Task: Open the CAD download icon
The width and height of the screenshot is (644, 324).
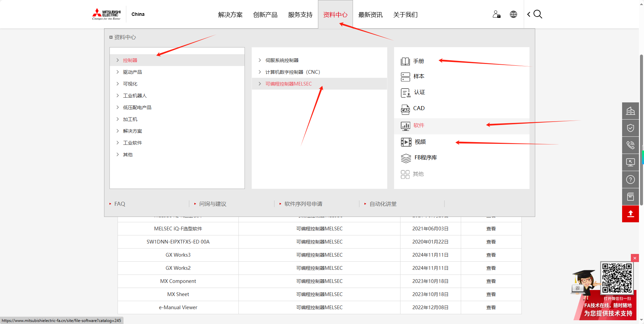Action: (x=405, y=109)
